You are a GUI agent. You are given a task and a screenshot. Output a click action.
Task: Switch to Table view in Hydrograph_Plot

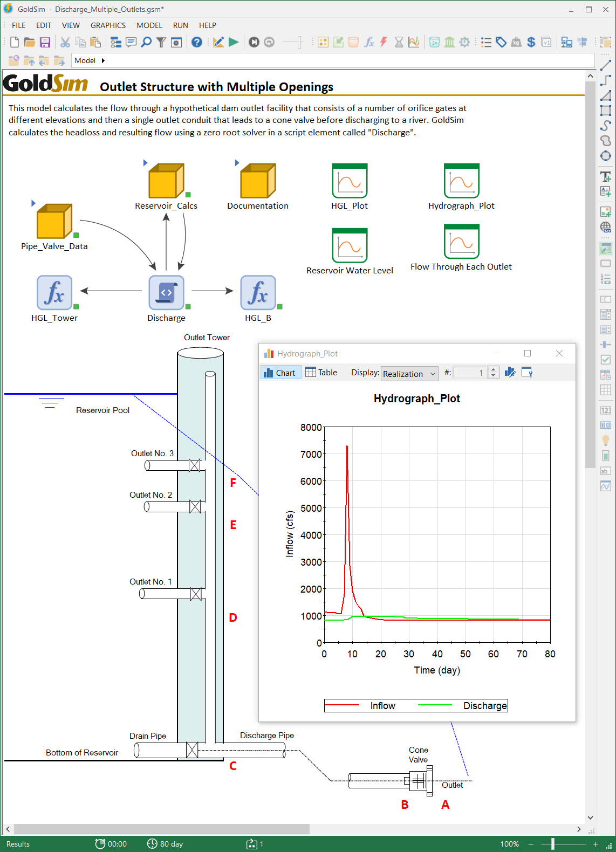tap(321, 373)
